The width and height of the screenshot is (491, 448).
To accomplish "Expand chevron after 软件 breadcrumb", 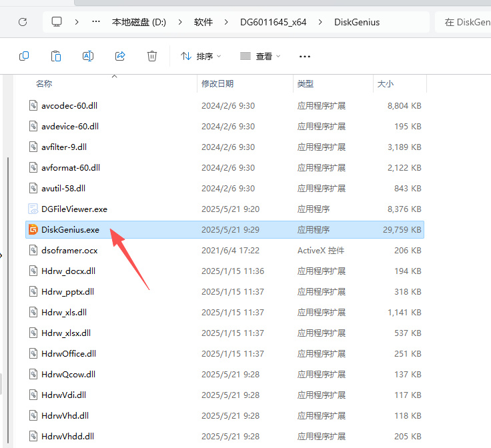I will click(226, 22).
